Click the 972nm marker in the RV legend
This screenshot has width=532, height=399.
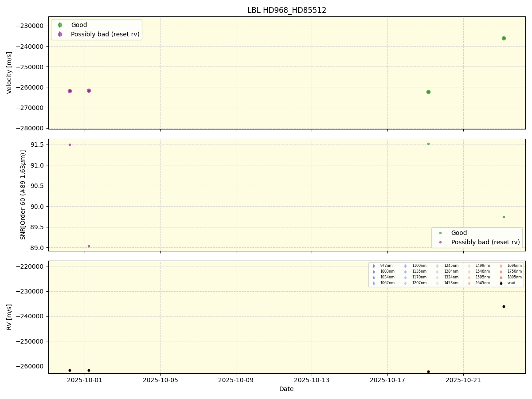(x=374, y=266)
